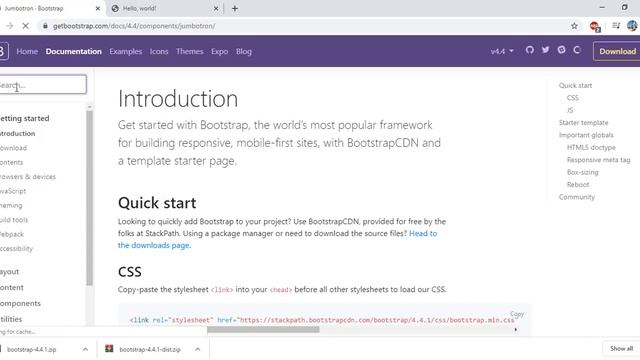This screenshot has height=360, width=640.
Task: Click the GitHub icon in navbar
Action: 529,50
